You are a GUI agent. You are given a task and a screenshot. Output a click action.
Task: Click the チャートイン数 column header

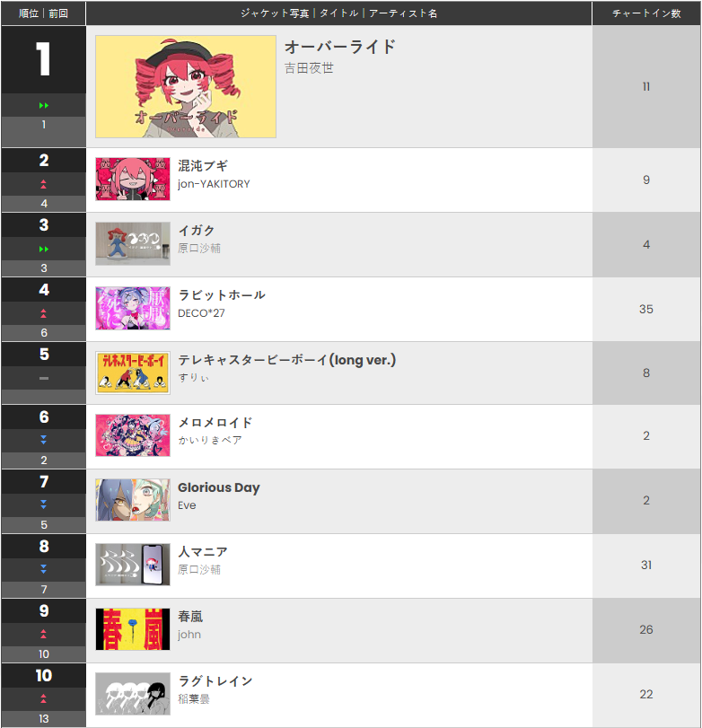(645, 13)
